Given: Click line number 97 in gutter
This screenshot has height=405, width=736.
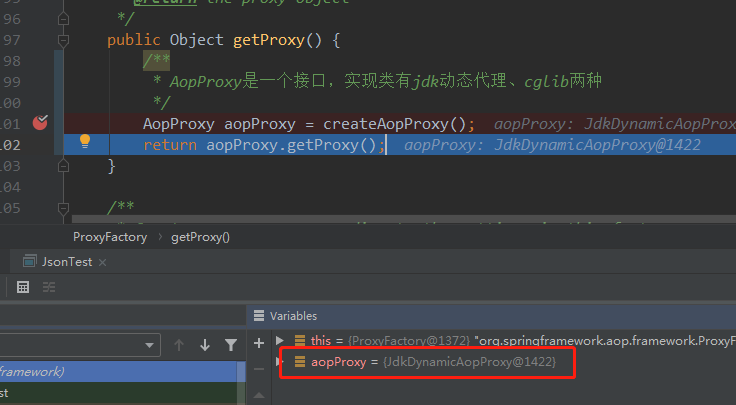Looking at the screenshot, I should 11,40.
